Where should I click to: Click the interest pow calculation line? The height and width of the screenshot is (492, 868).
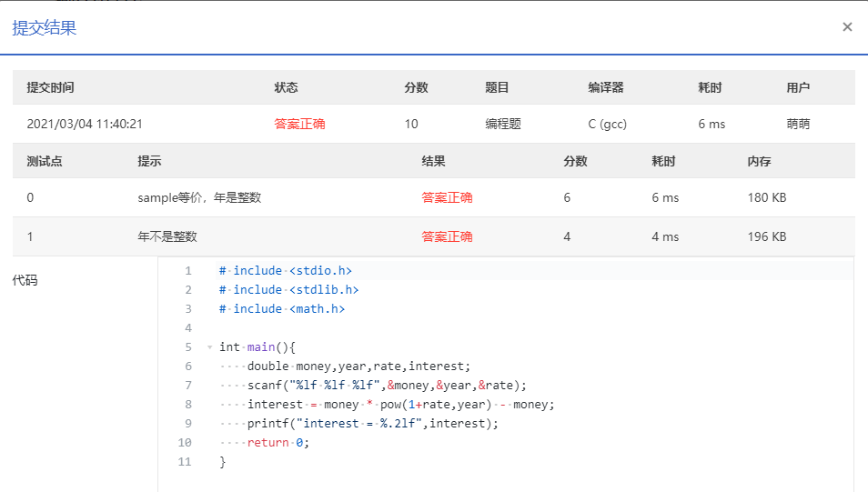click(400, 405)
